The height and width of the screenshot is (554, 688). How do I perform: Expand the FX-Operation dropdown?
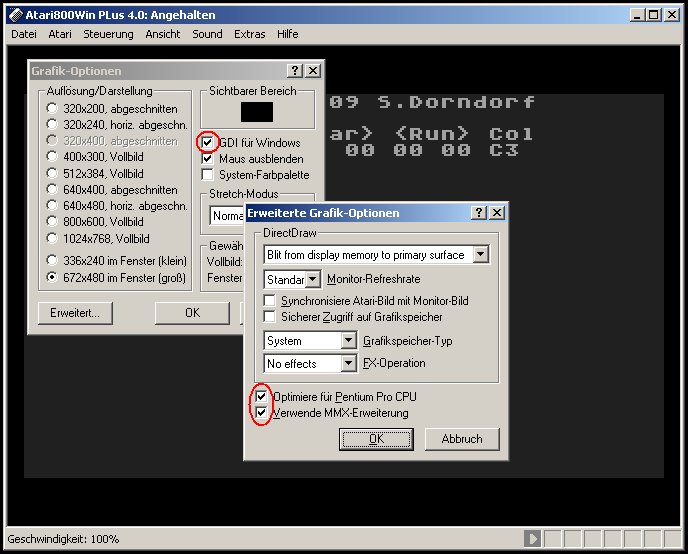[x=348, y=363]
